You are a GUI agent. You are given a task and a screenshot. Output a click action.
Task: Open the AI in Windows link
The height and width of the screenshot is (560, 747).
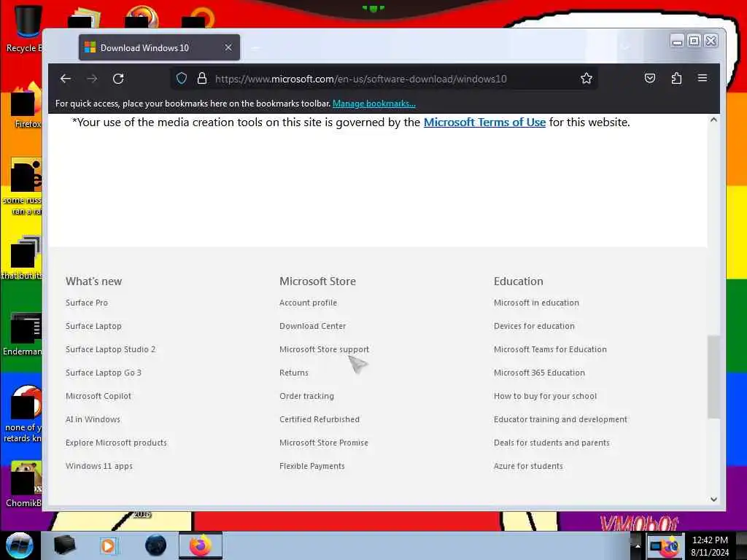click(x=93, y=419)
